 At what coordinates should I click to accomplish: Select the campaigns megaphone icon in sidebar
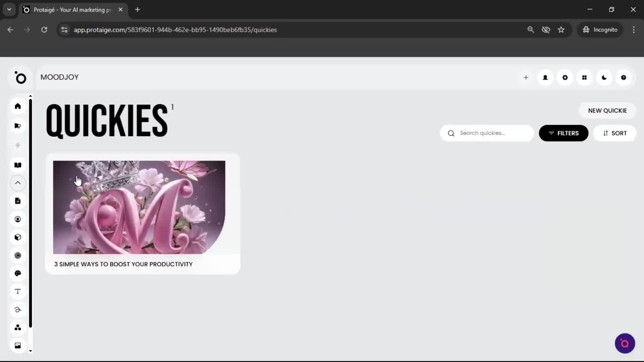[17, 126]
